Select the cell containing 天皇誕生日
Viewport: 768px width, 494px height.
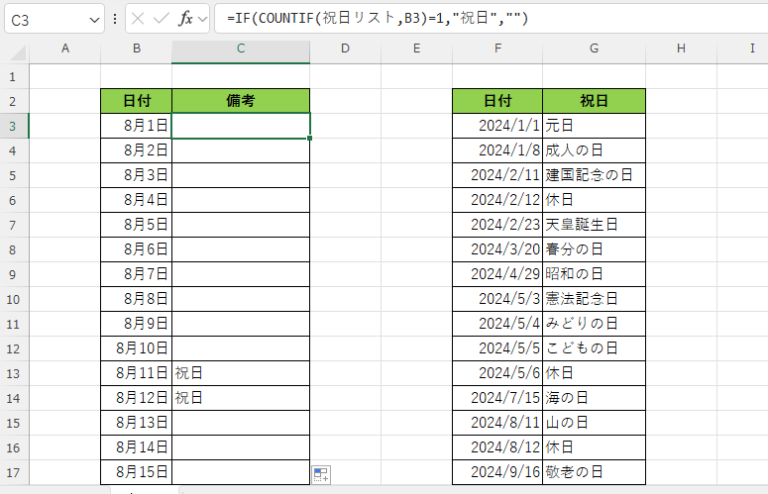(594, 224)
